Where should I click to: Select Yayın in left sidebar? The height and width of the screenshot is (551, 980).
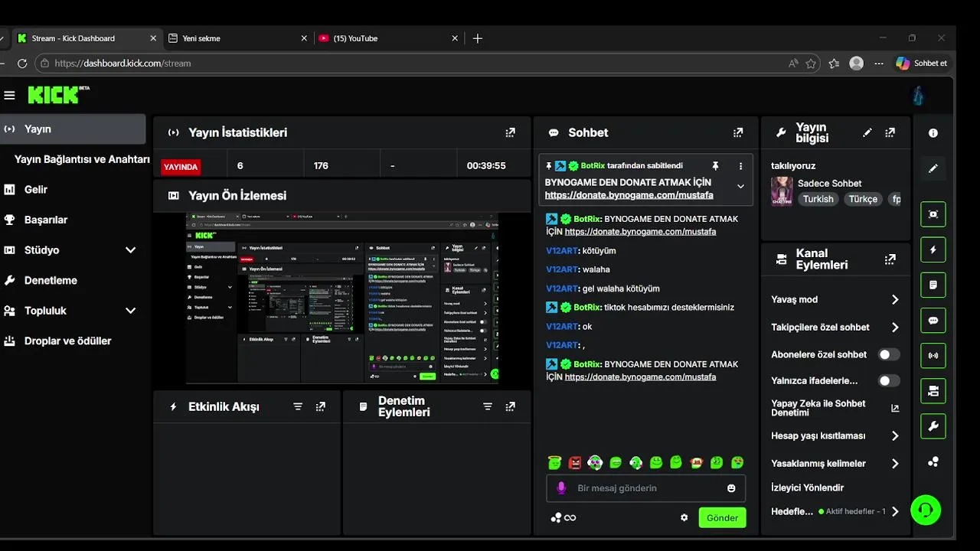(x=73, y=129)
